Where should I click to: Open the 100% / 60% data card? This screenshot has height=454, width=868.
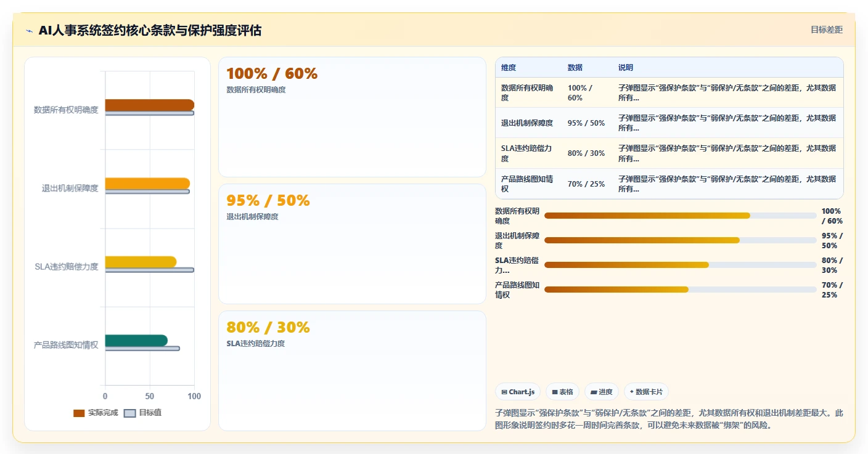tap(352, 117)
